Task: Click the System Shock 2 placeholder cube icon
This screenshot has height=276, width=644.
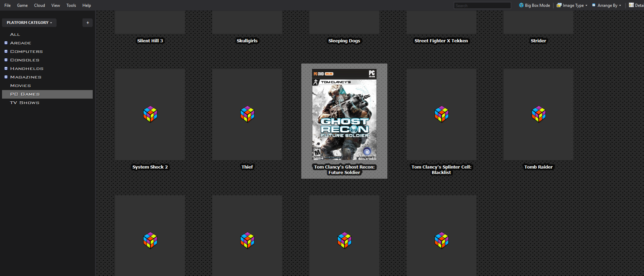Action: [150, 114]
